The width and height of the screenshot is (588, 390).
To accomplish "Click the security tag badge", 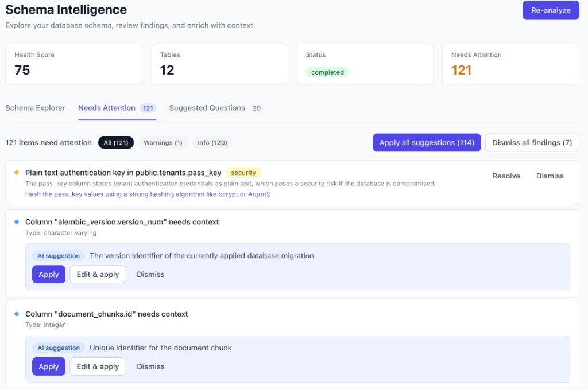I will (243, 173).
